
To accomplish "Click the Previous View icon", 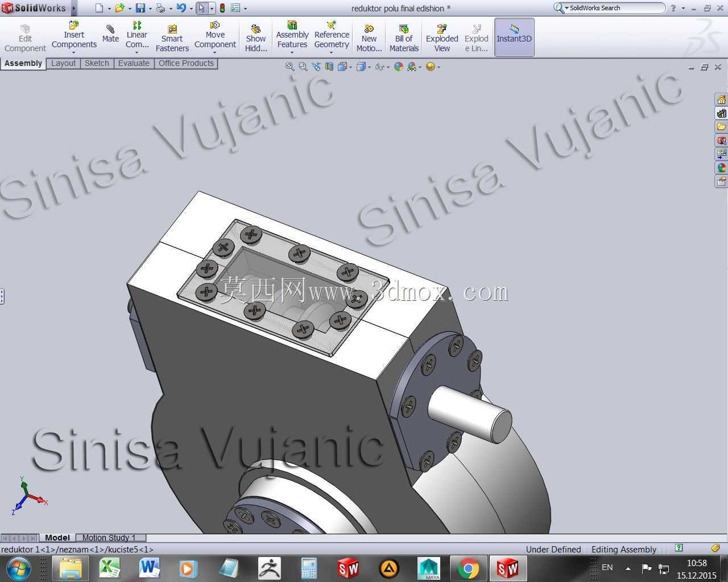I will pyautogui.click(x=316, y=66).
